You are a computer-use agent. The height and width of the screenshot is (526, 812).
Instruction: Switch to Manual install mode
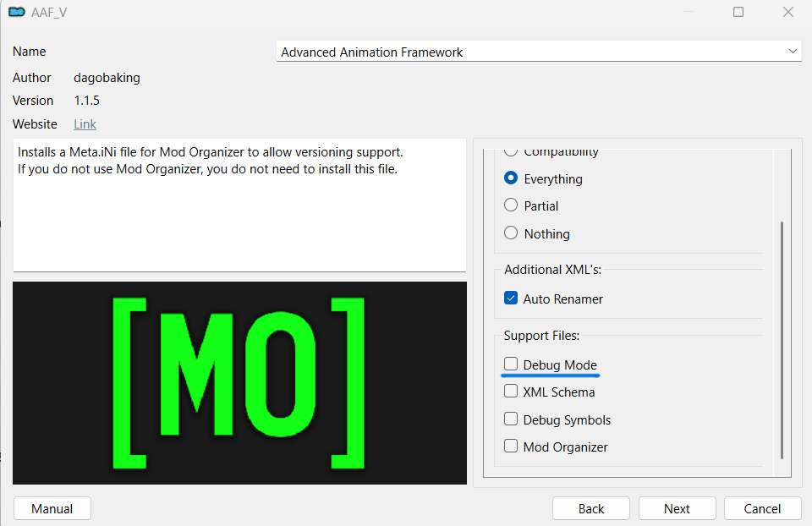pyautogui.click(x=52, y=508)
